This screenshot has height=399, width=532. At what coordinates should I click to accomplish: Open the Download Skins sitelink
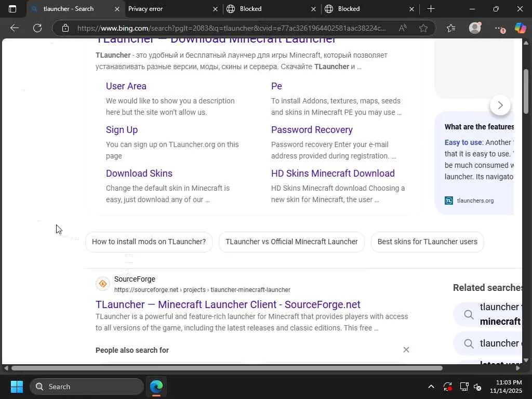(x=139, y=174)
